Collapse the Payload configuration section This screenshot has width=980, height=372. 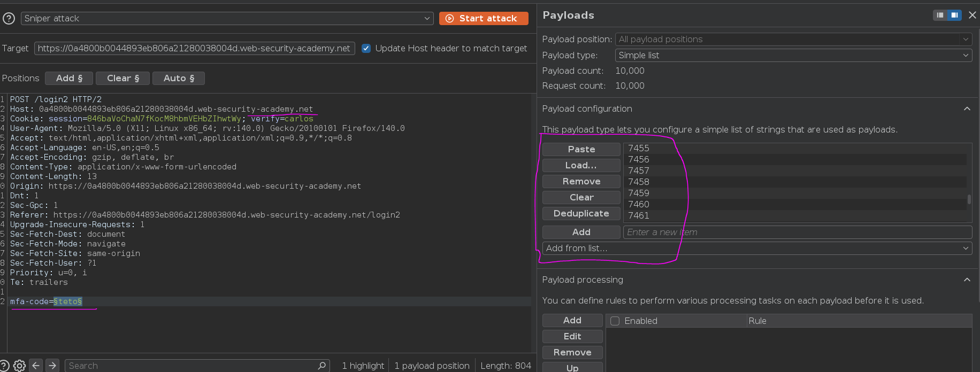click(967, 108)
